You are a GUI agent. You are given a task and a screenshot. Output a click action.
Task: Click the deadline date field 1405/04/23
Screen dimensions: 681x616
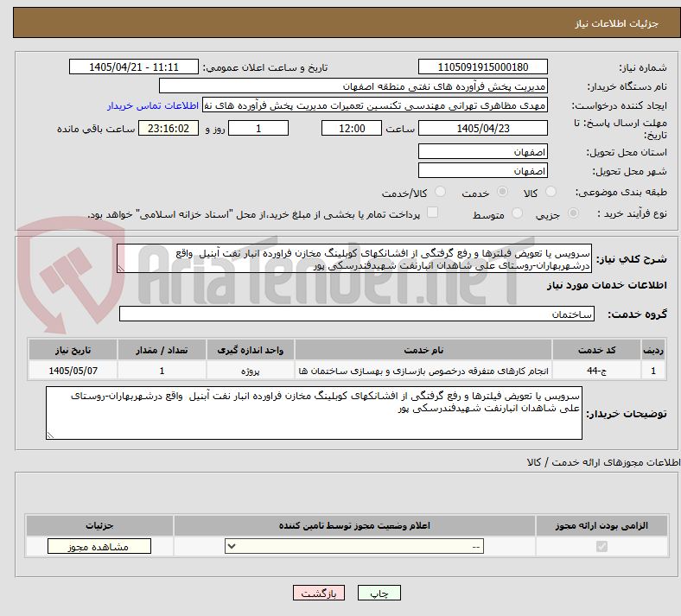[x=483, y=128]
